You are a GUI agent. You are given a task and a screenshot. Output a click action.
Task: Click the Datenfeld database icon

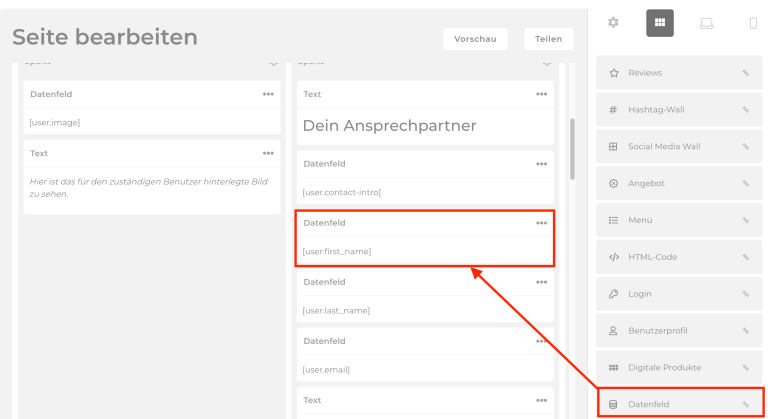tap(614, 404)
